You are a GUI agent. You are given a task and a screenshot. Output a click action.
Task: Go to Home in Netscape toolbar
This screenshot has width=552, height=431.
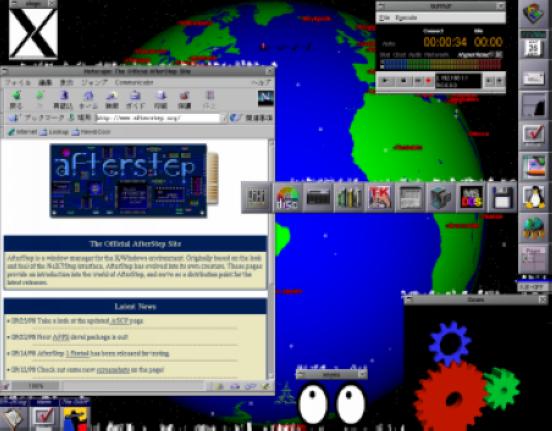88,99
